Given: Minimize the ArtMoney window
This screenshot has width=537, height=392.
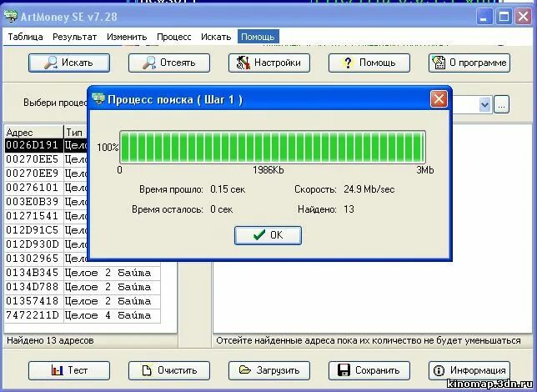Looking at the screenshot, I should pos(484,17).
